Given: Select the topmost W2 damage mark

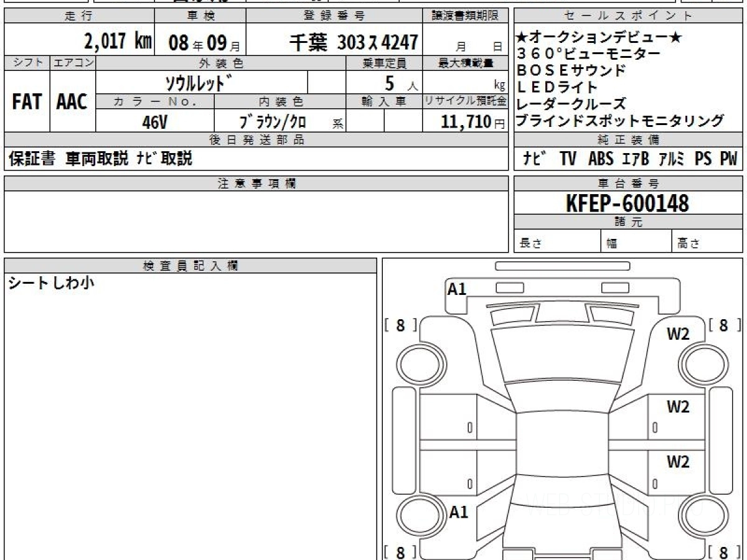Looking at the screenshot, I should coord(679,334).
